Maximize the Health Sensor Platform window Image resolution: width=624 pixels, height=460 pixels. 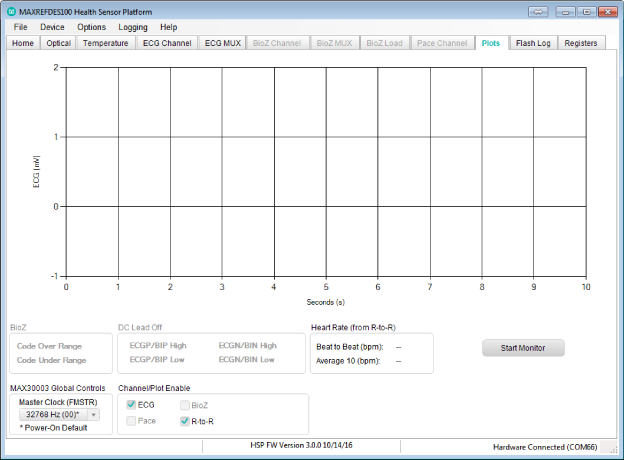[x=587, y=12]
